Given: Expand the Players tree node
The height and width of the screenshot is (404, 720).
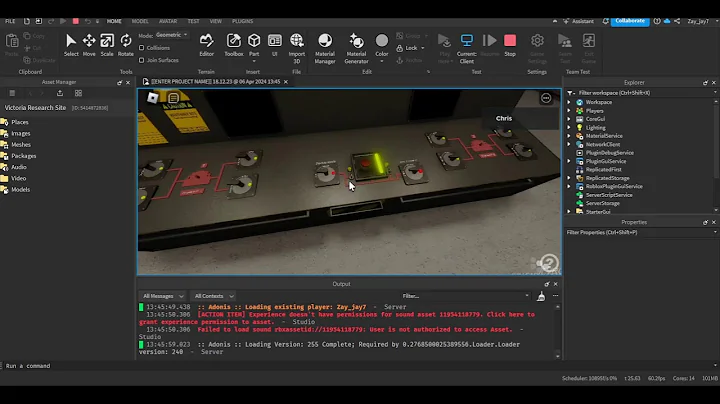Looking at the screenshot, I should pos(569,111).
